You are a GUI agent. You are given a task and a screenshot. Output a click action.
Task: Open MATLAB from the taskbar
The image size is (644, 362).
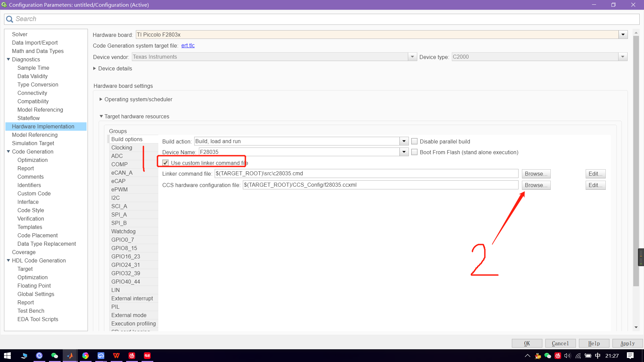click(70, 356)
